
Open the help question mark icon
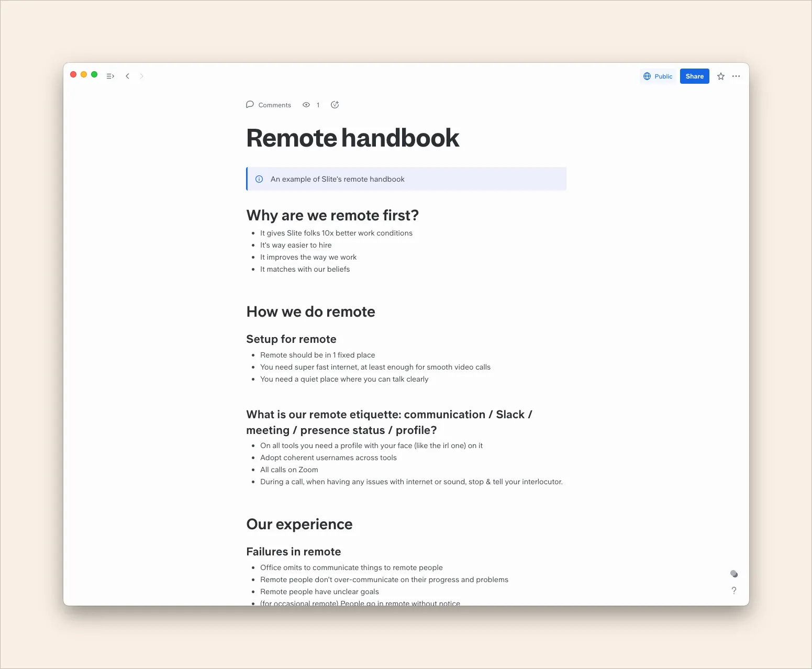pyautogui.click(x=734, y=590)
